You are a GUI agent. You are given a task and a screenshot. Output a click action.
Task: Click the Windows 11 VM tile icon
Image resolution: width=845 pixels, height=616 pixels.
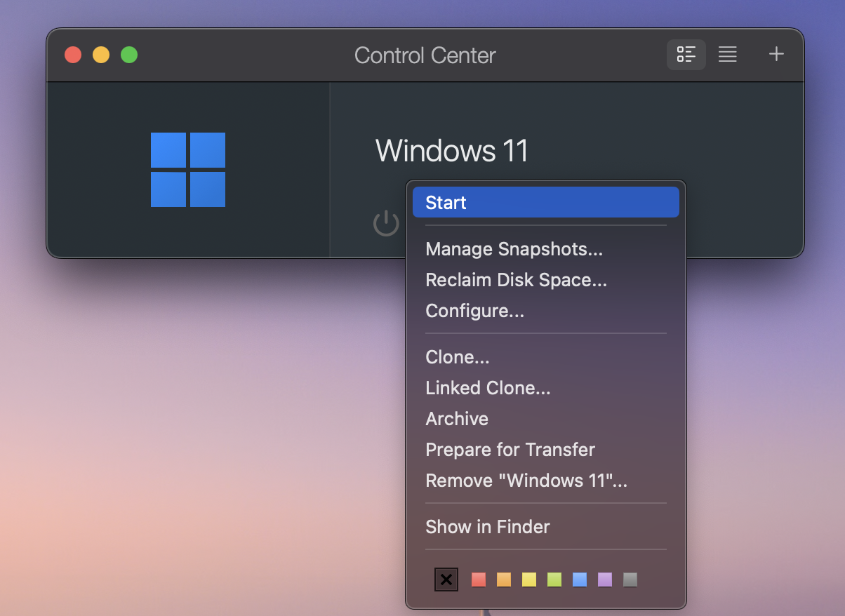(x=187, y=169)
